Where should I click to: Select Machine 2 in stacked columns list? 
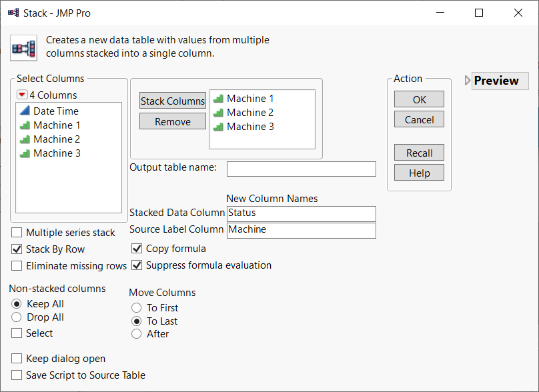(250, 113)
